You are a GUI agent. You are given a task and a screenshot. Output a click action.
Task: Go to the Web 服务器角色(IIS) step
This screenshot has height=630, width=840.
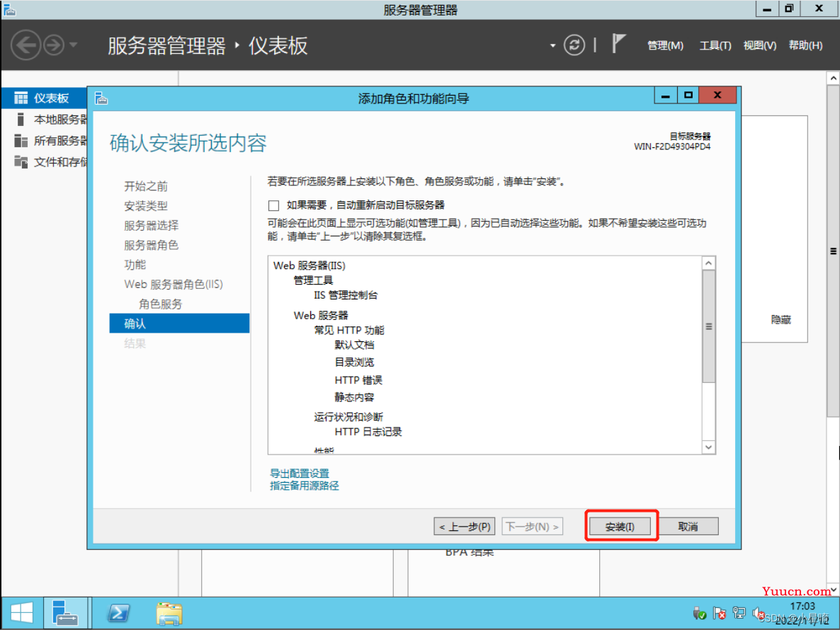174,285
